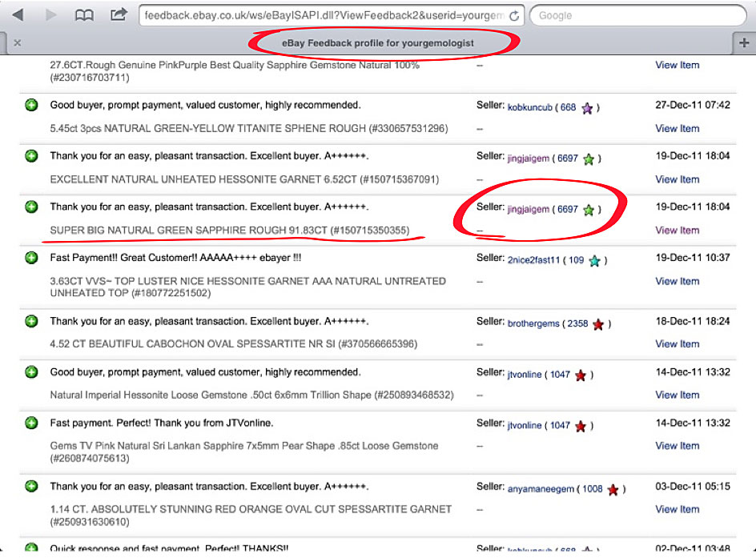Click the 2358 feedback score for brothergems
This screenshot has height=558, width=756.
(577, 323)
